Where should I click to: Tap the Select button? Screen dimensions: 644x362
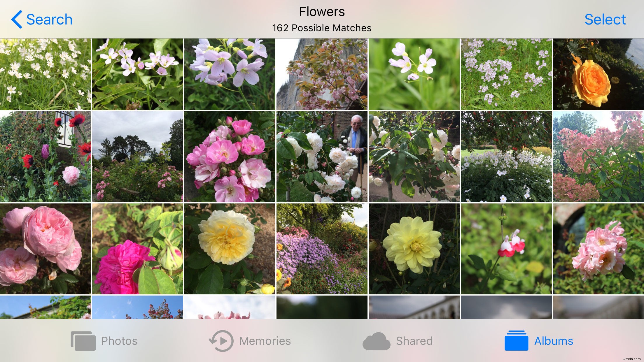click(x=605, y=19)
